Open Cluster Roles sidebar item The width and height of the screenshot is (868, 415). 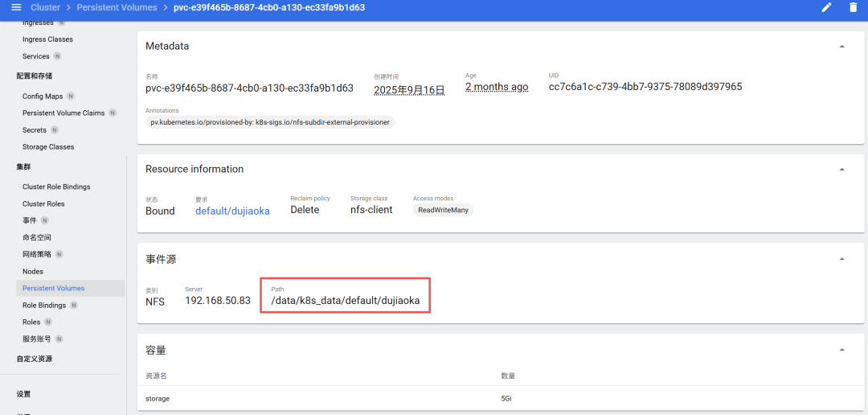click(x=43, y=204)
